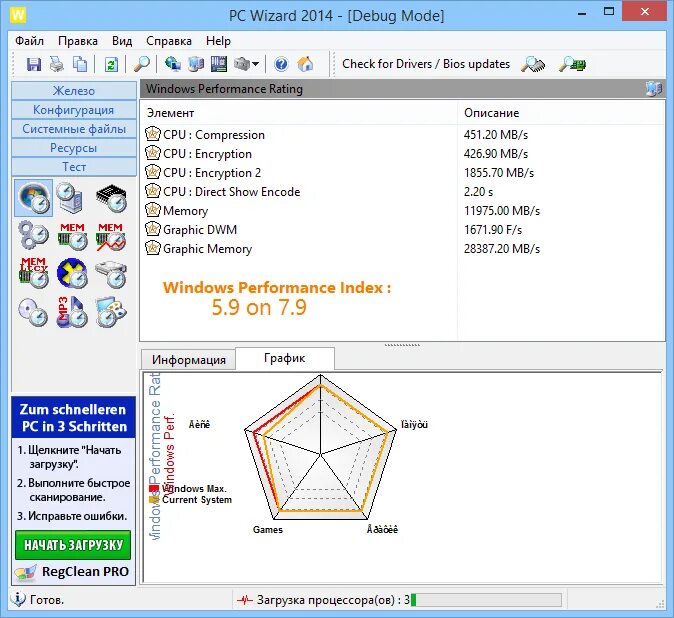Open the Ресурсы sidebar section
The image size is (674, 618).
[x=74, y=147]
